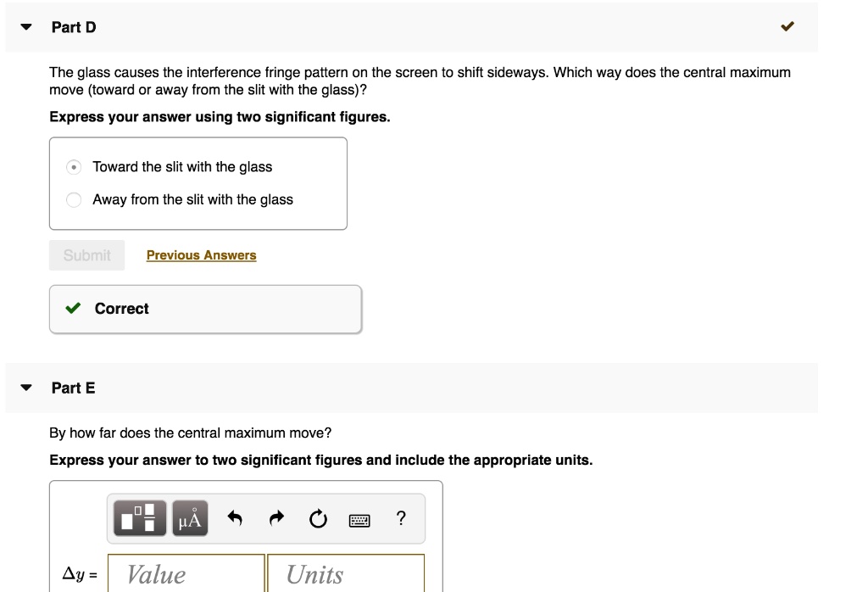Click the Part D header title
The image size is (868, 592).
pyautogui.click(x=74, y=26)
